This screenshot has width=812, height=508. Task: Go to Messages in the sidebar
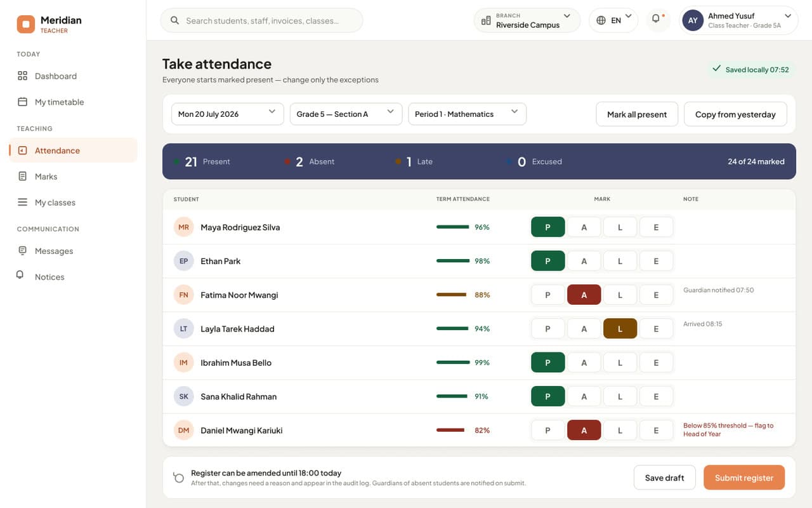pyautogui.click(x=73, y=251)
